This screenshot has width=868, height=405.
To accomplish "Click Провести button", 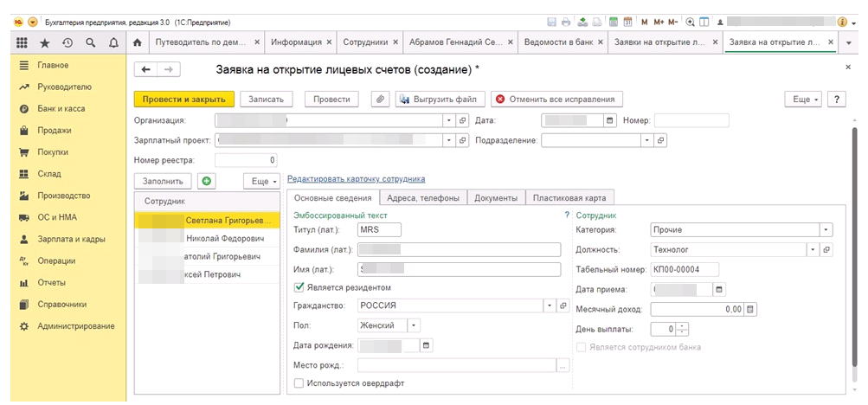I will pos(331,99).
